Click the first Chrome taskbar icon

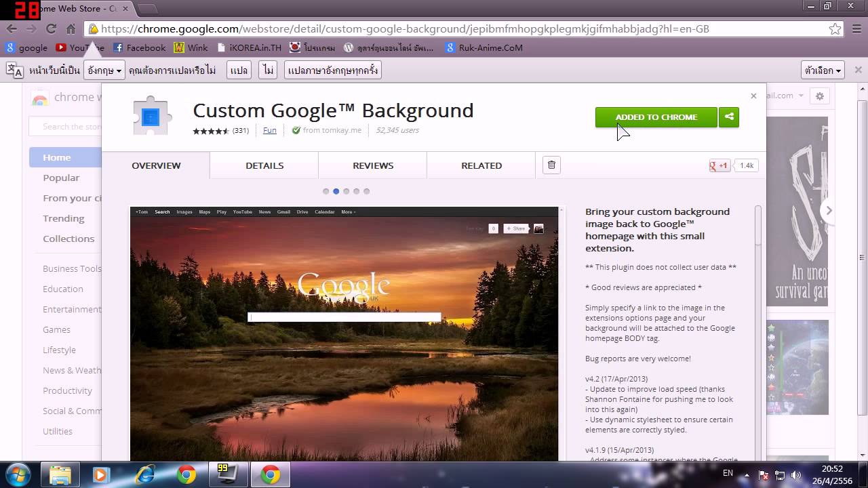pyautogui.click(x=186, y=474)
